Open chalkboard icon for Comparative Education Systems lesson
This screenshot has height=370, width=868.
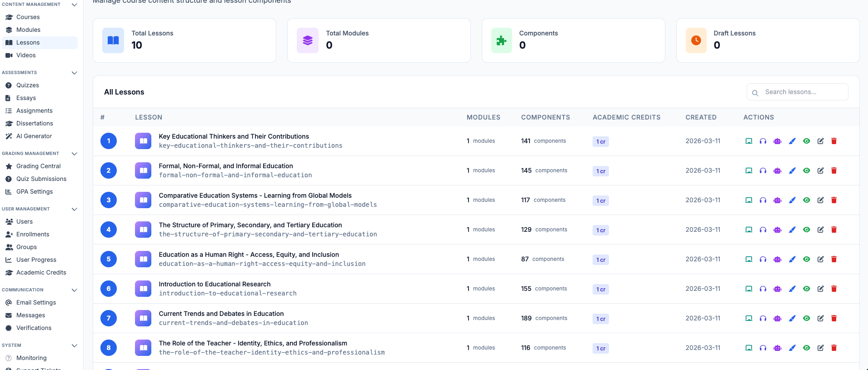click(x=748, y=200)
